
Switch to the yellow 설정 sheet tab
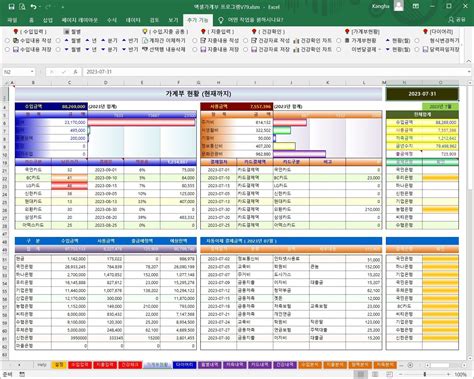(59, 365)
